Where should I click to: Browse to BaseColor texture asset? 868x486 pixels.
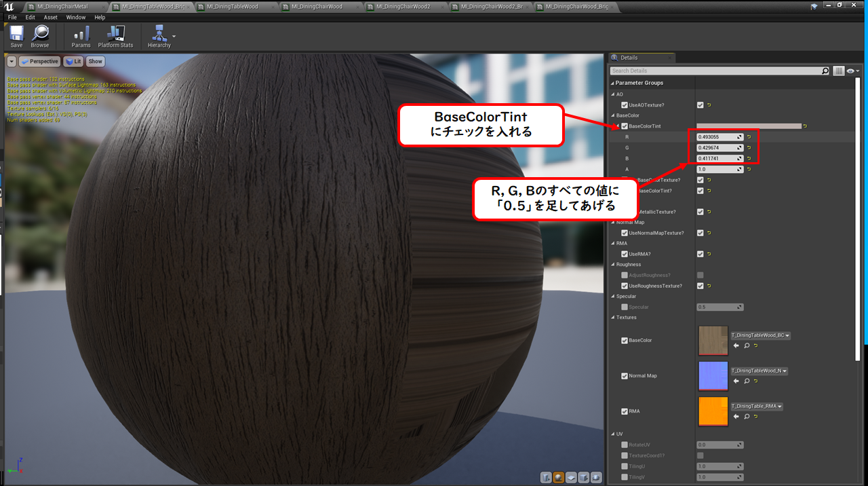[747, 345]
